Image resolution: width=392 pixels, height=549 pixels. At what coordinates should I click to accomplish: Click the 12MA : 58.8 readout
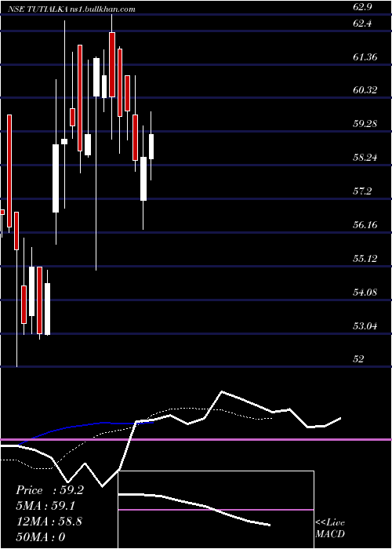tap(49, 522)
